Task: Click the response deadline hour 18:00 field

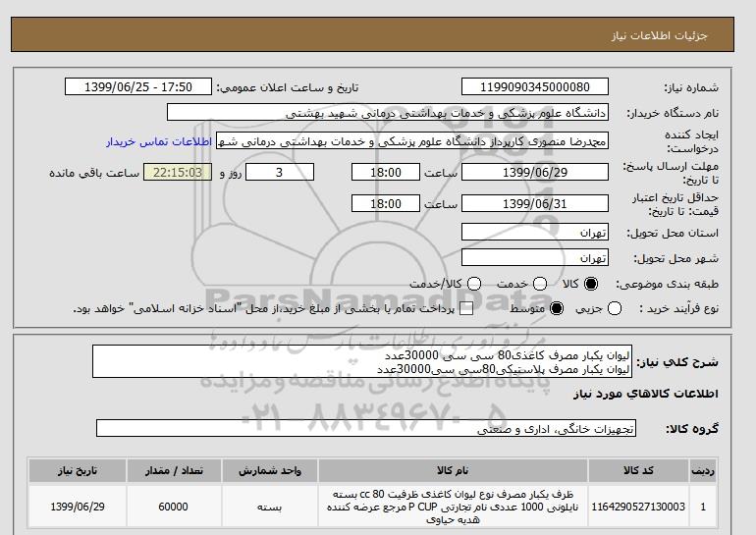Action: pyautogui.click(x=386, y=172)
